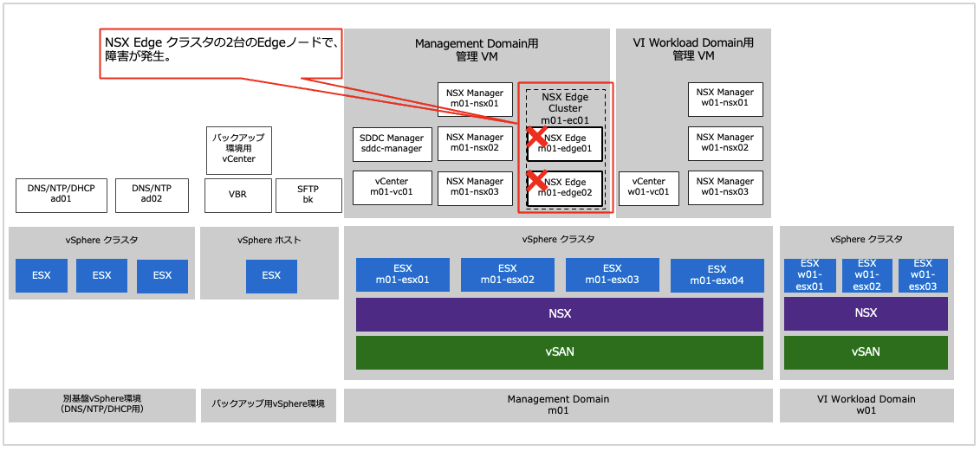The height and width of the screenshot is (451, 980).
Task: Select NSX Manager m01-nsx03 box
Action: click(475, 187)
